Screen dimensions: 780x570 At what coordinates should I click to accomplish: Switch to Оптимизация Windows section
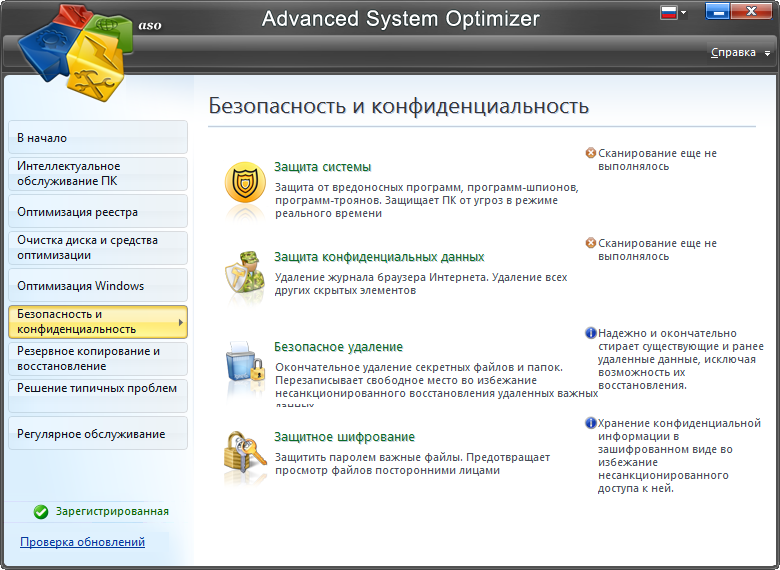pyautogui.click(x=98, y=285)
